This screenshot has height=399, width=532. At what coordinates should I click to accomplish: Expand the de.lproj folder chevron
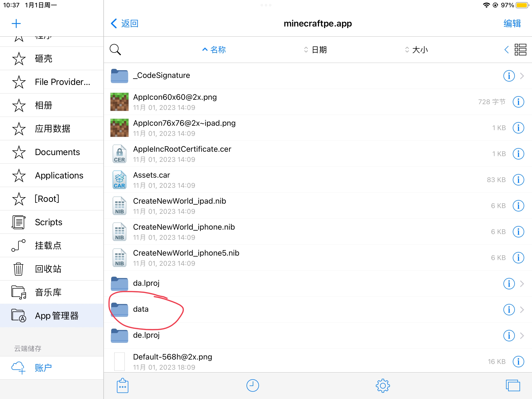(522, 336)
